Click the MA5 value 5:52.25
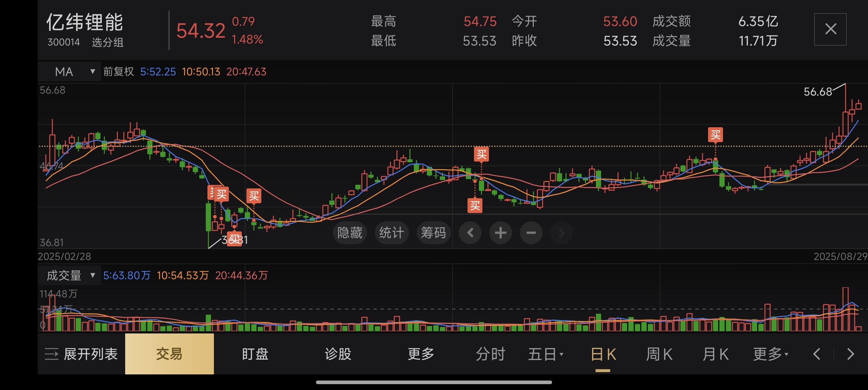 pyautogui.click(x=158, y=71)
